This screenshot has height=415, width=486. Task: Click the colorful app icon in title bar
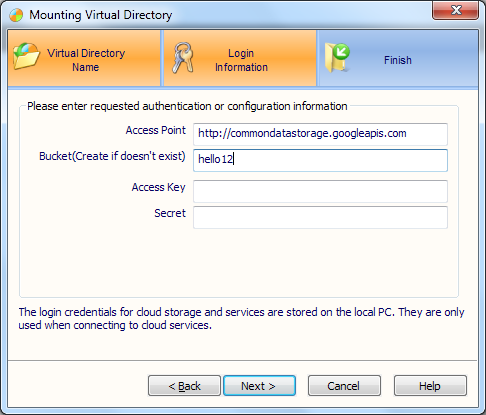point(16,15)
